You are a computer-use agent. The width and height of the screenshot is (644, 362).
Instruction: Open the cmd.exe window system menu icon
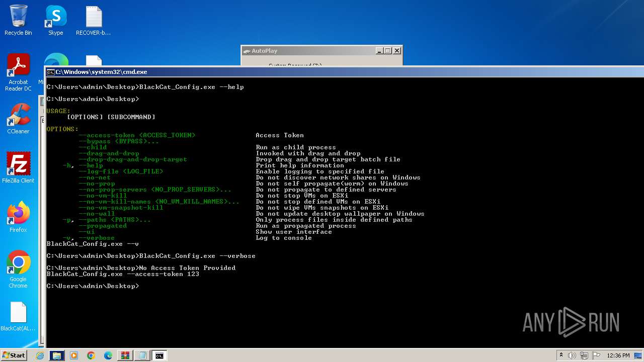pos(50,72)
